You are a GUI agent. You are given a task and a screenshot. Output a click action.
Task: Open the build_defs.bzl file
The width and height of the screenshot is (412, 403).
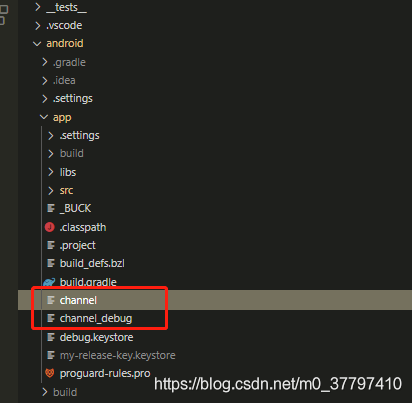pos(92,263)
